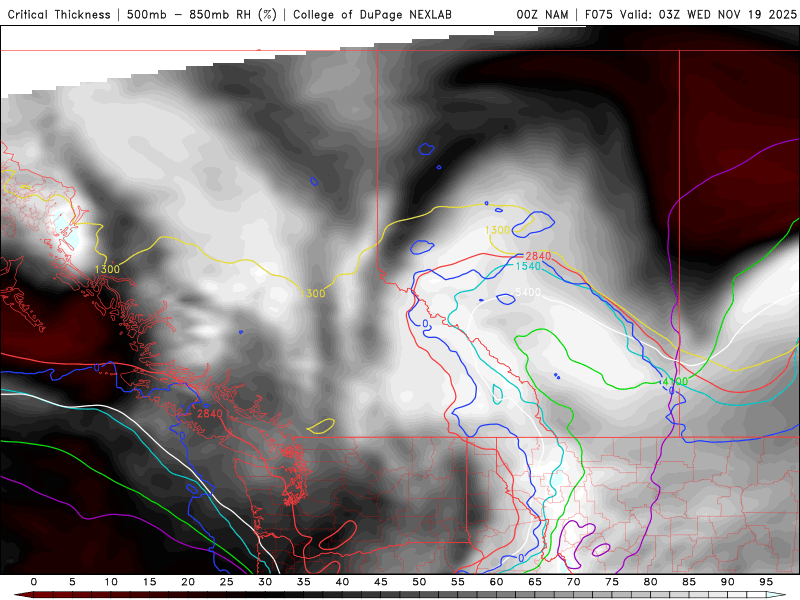Click colorbar tick label "10"
Viewport: 800px width, 600px height.
pos(111,582)
